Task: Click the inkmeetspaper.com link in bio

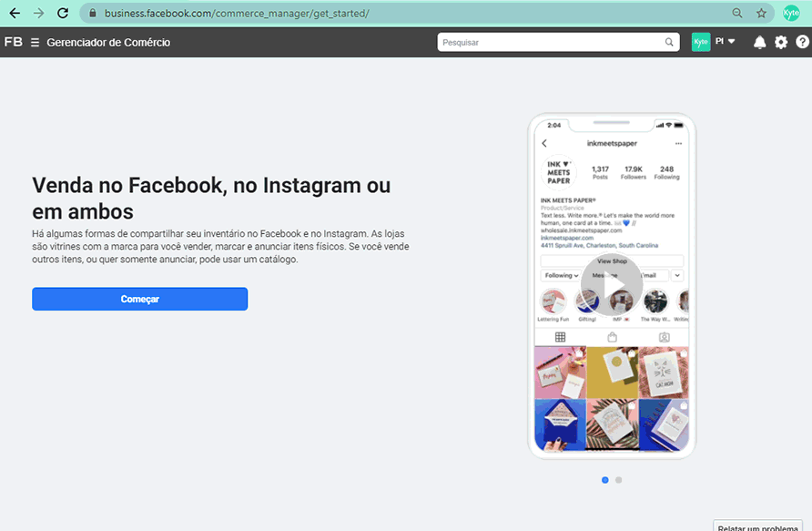Action: click(567, 238)
